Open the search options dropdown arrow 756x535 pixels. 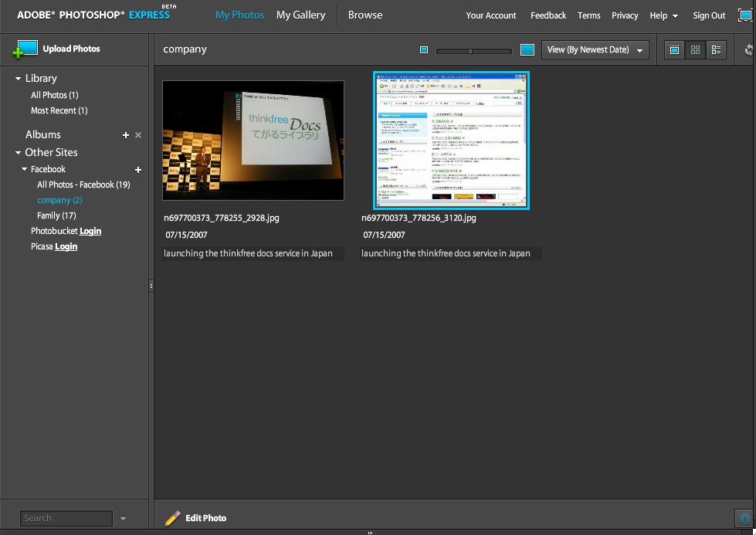click(123, 519)
